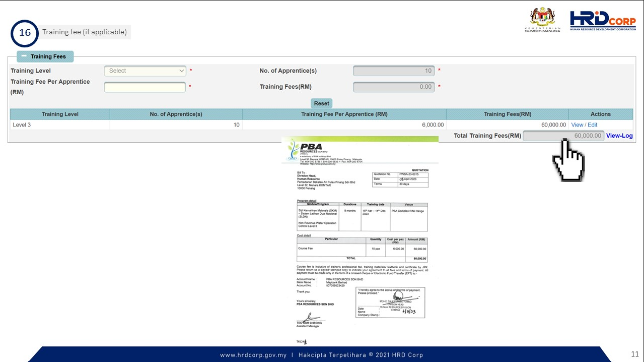Select the Level 3 table cell

point(60,125)
